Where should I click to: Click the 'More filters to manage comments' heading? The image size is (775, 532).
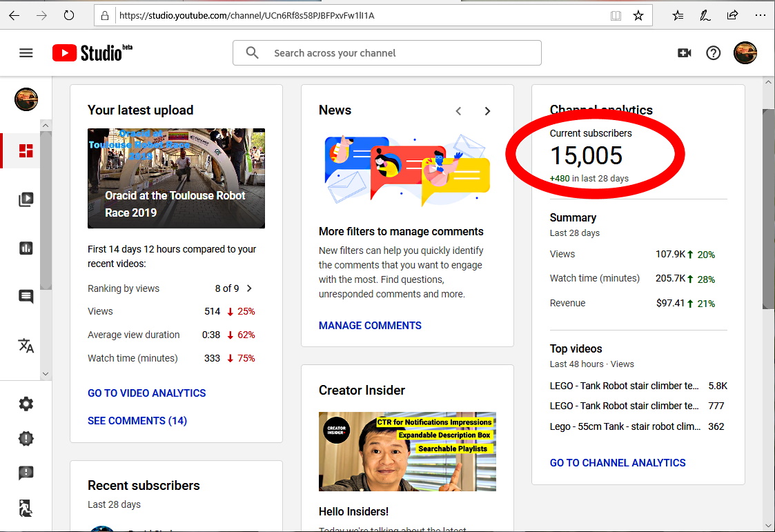(x=401, y=232)
